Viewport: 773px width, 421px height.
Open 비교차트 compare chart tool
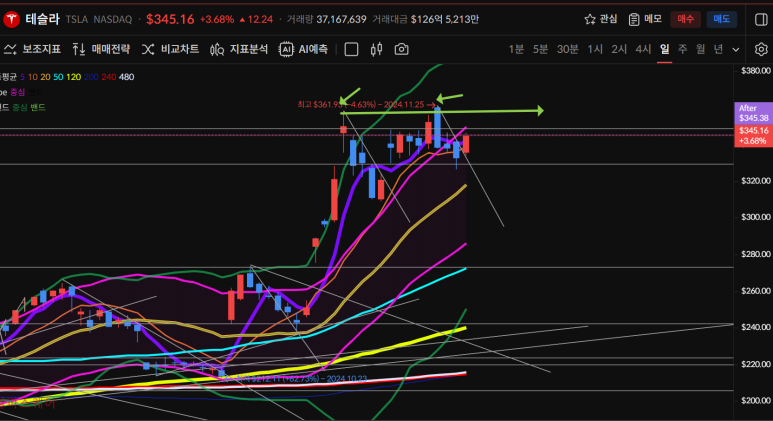pos(171,49)
